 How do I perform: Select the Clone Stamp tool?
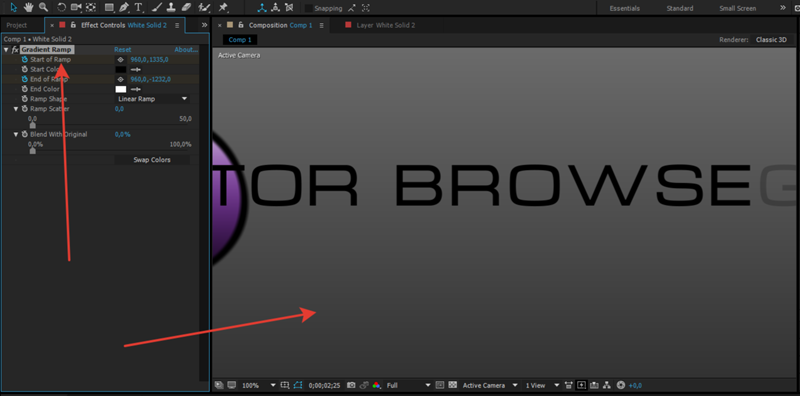tap(171, 7)
